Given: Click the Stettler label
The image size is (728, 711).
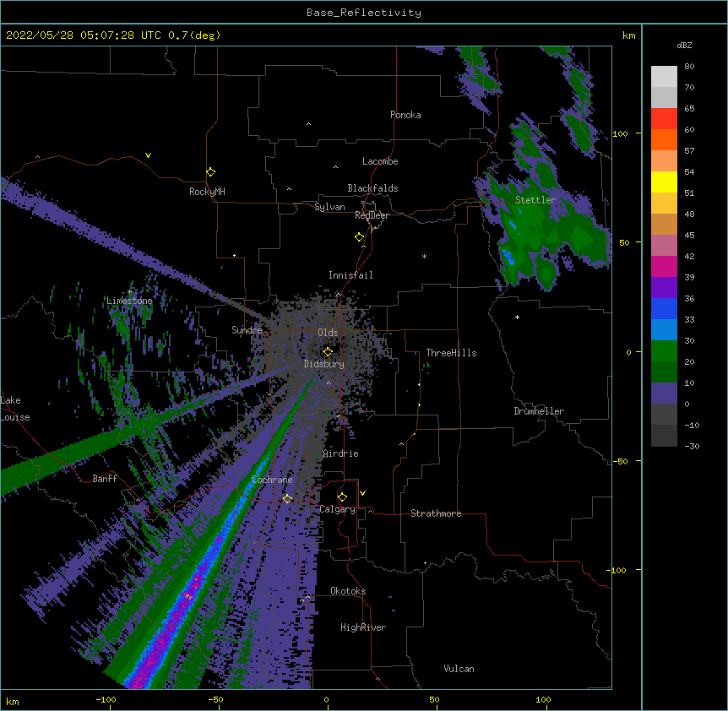Looking at the screenshot, I should click(x=535, y=200).
